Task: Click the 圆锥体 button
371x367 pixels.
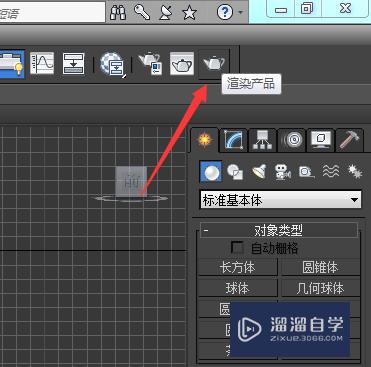Action: coord(320,268)
